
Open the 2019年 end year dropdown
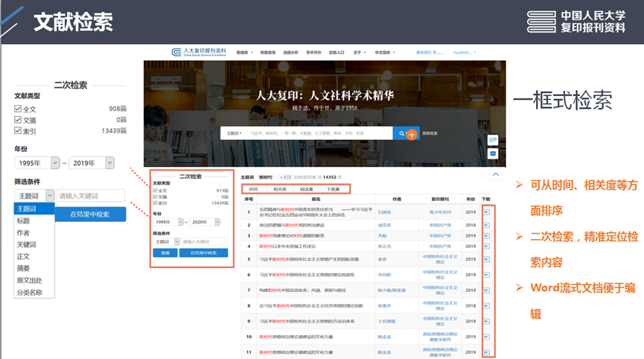click(92, 162)
